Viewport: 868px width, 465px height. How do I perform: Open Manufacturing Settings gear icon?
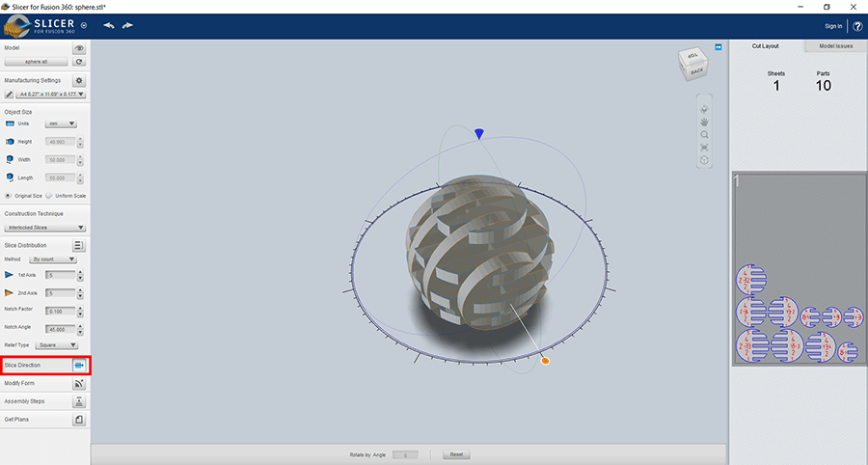pyautogui.click(x=79, y=81)
